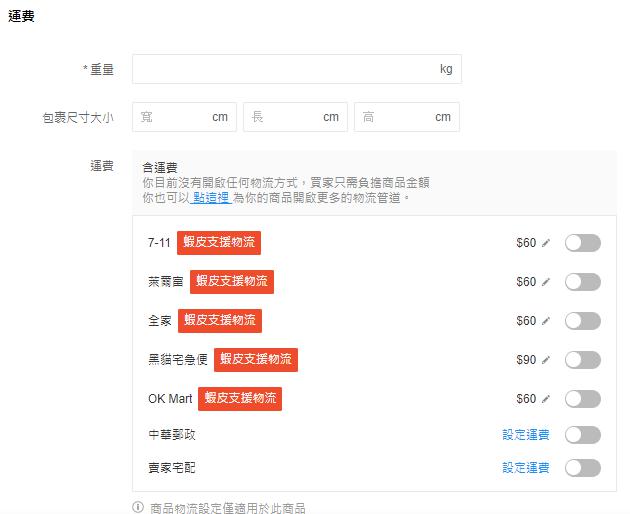Enable the 萊爾富 shipping toggle
630x514 pixels.
(583, 282)
